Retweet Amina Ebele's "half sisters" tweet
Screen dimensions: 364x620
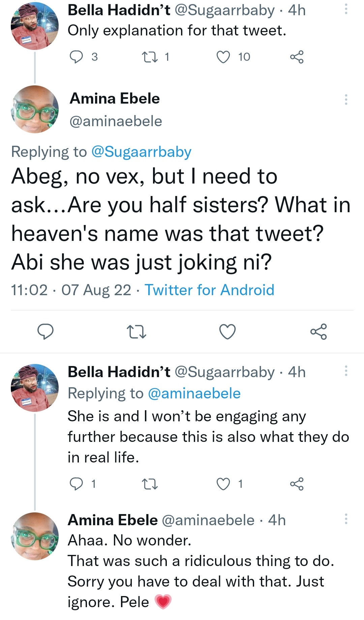(x=136, y=331)
